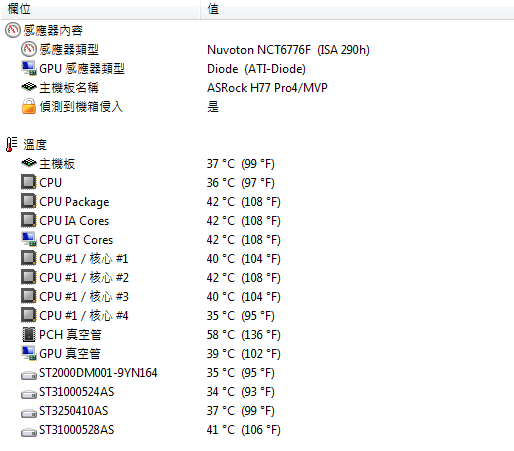Click the 36 °C (97 °F) CPU value
Viewport: 514px width, 451px height.
(241, 183)
